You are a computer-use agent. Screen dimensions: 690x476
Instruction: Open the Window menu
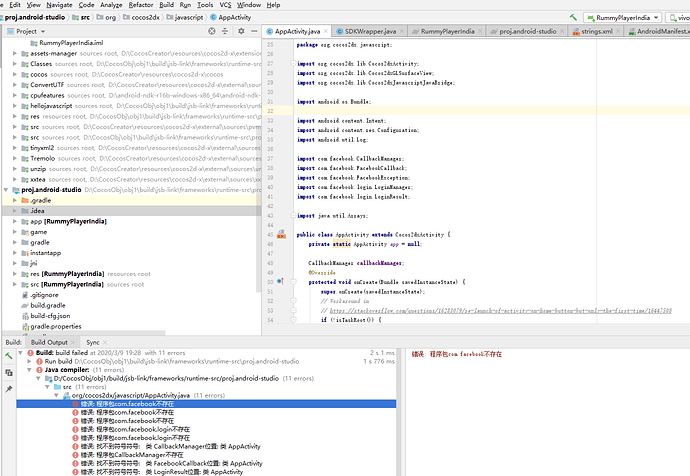(x=249, y=5)
